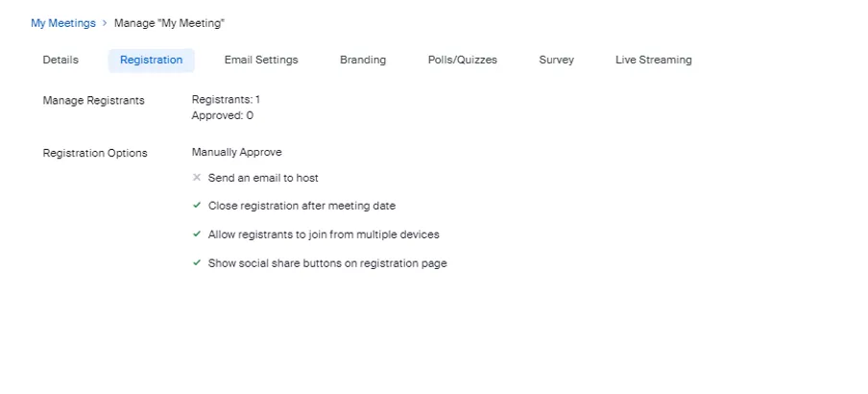Click the Registration Options label
This screenshot has height=394, width=868.
[x=95, y=153]
